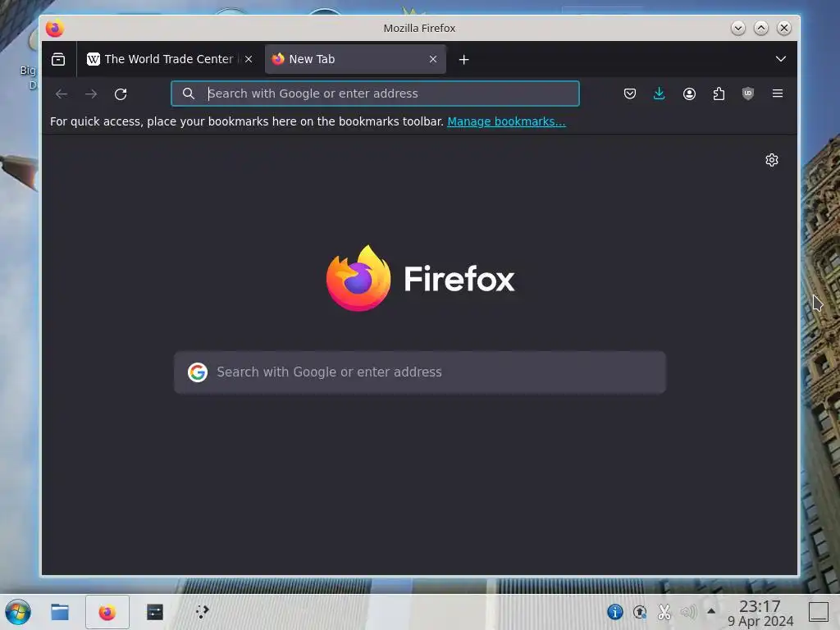The image size is (840, 630).
Task: Open the volume tray icon
Action: pos(688,612)
